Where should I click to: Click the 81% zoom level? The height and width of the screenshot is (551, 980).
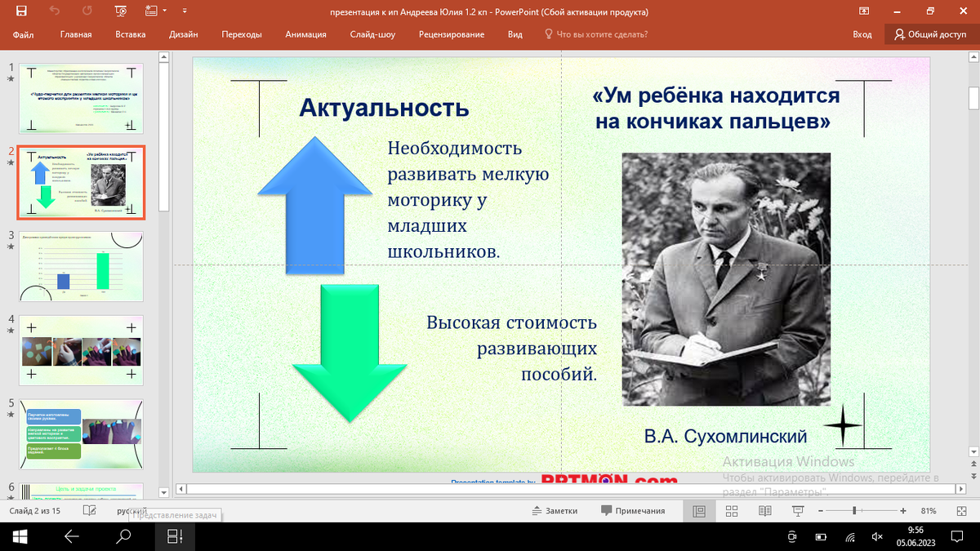[928, 511]
